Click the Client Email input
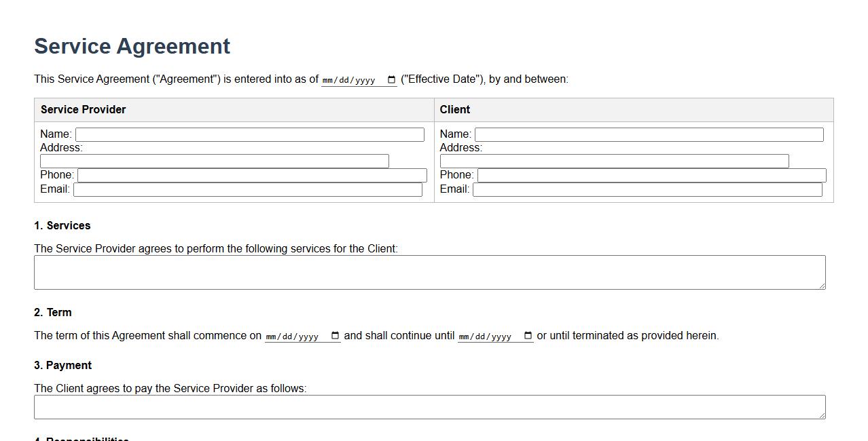This screenshot has height=441, width=868. click(x=647, y=189)
